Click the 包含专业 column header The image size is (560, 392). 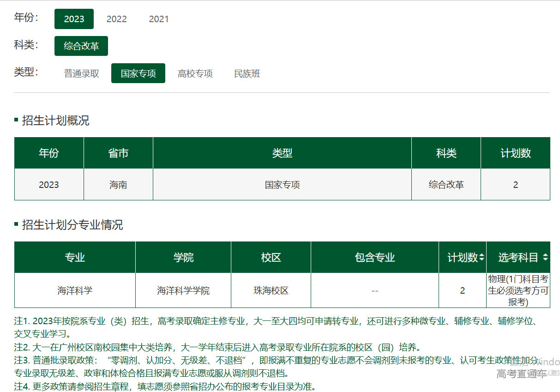[x=375, y=258]
